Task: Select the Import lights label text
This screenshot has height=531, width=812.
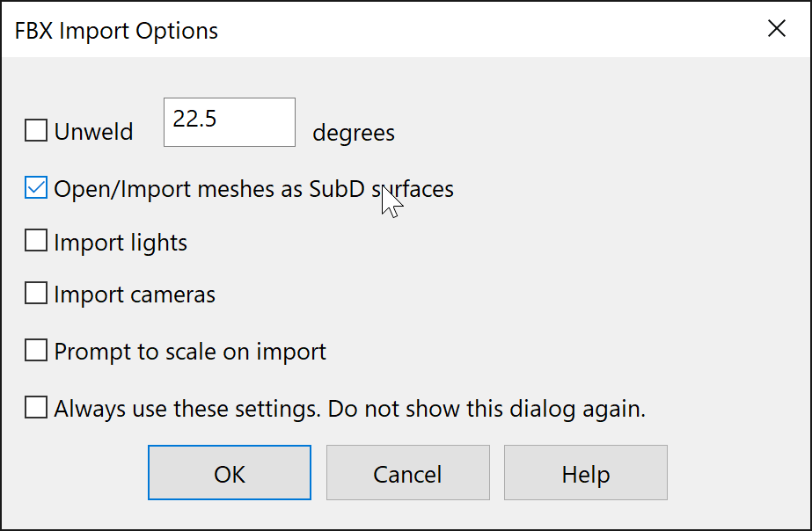Action: tap(121, 242)
